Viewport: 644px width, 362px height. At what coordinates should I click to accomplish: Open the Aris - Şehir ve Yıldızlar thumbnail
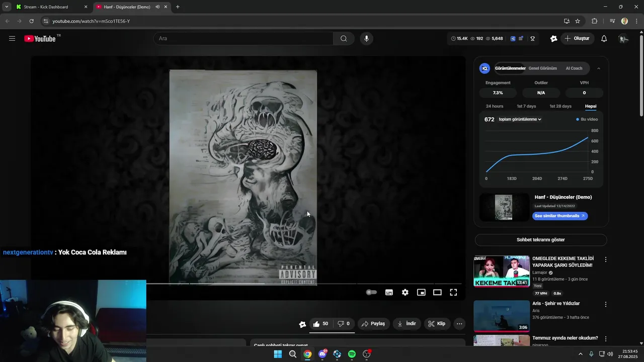(x=502, y=316)
